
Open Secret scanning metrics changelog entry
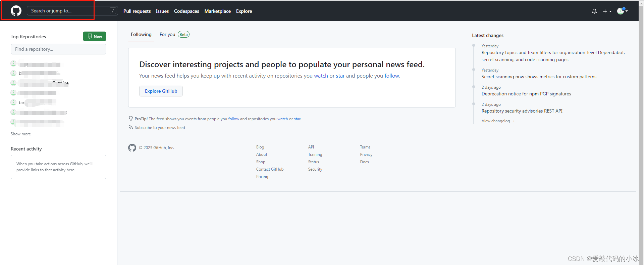(x=539, y=77)
